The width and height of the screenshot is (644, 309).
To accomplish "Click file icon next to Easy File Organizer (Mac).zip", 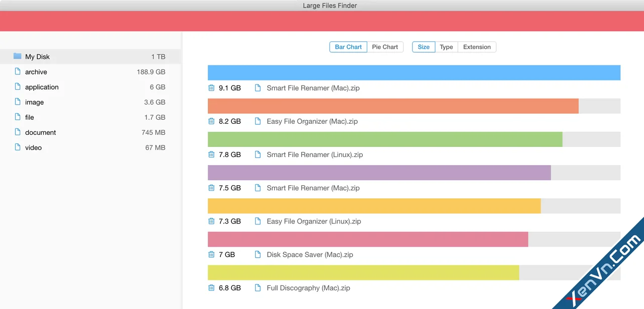I will coord(258,121).
